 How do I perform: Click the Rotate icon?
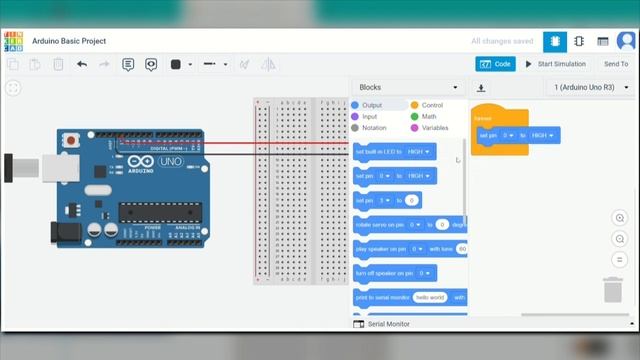[244, 64]
